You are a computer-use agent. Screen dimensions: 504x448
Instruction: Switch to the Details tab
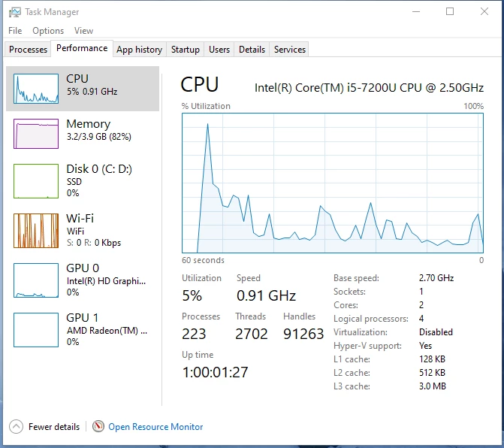coord(252,49)
